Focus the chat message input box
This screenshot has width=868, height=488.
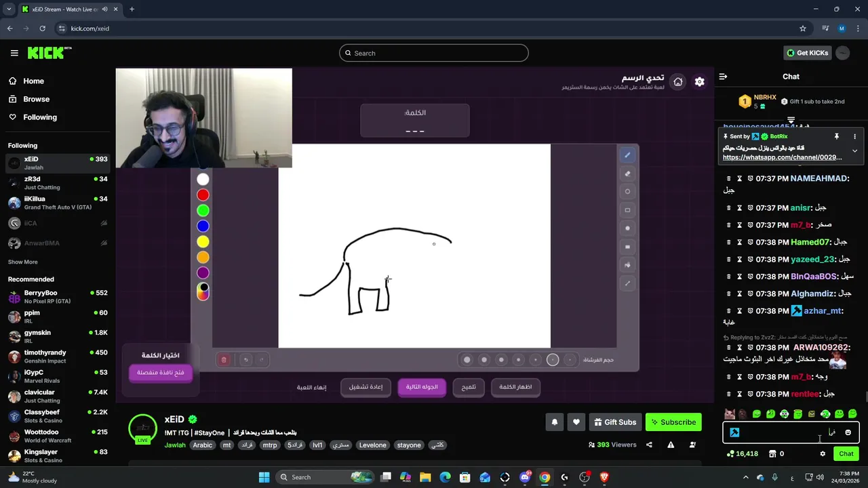click(791, 432)
